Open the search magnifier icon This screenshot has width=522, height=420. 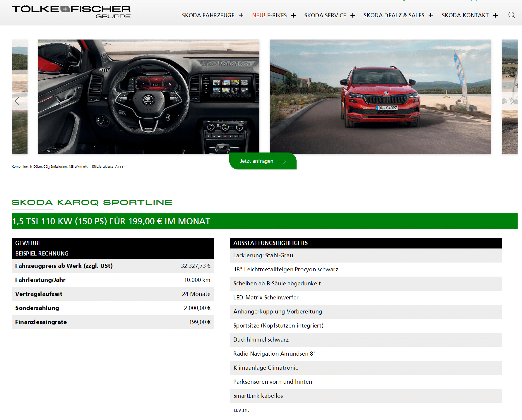(x=511, y=15)
